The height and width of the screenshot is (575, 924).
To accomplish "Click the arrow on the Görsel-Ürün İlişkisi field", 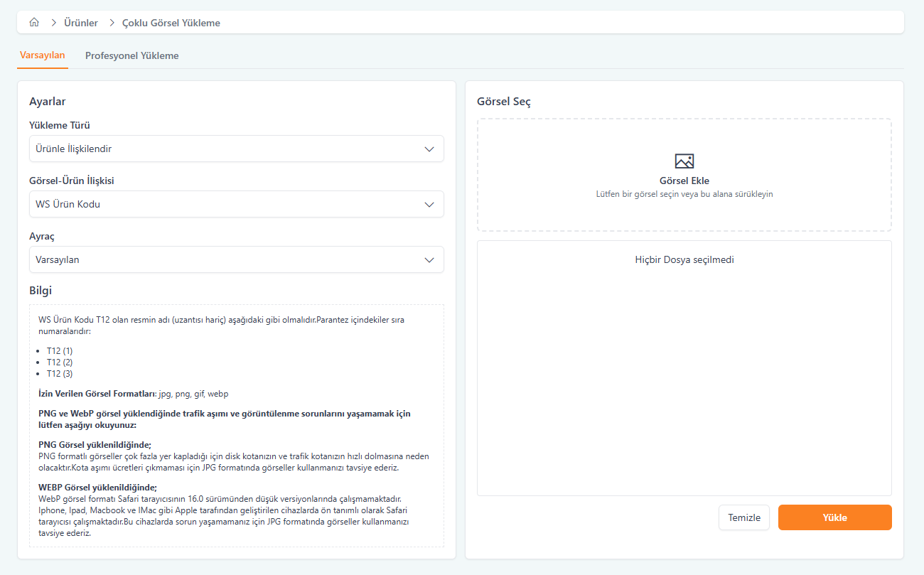I will [x=429, y=205].
